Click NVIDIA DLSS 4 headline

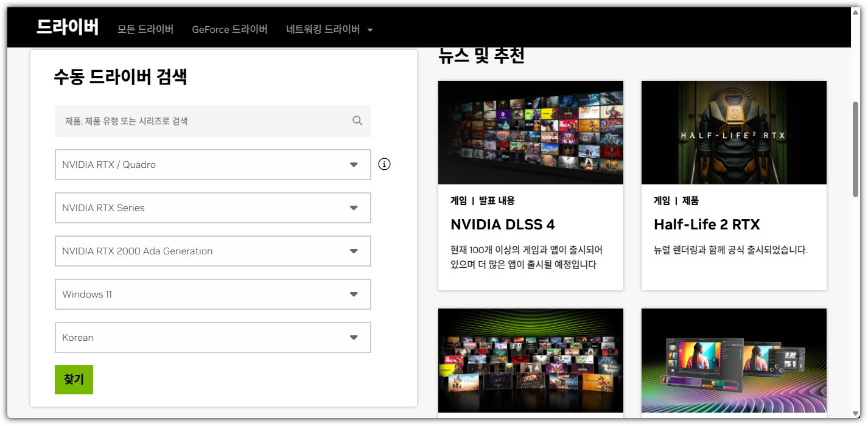[x=503, y=225]
